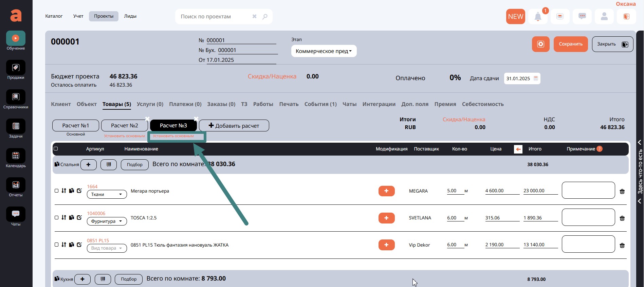644x287 pixels.
Task: Open the Себестоимость tab
Action: click(x=482, y=104)
